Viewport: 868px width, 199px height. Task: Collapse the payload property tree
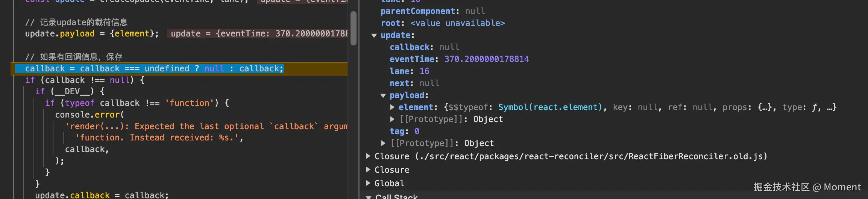click(x=383, y=95)
